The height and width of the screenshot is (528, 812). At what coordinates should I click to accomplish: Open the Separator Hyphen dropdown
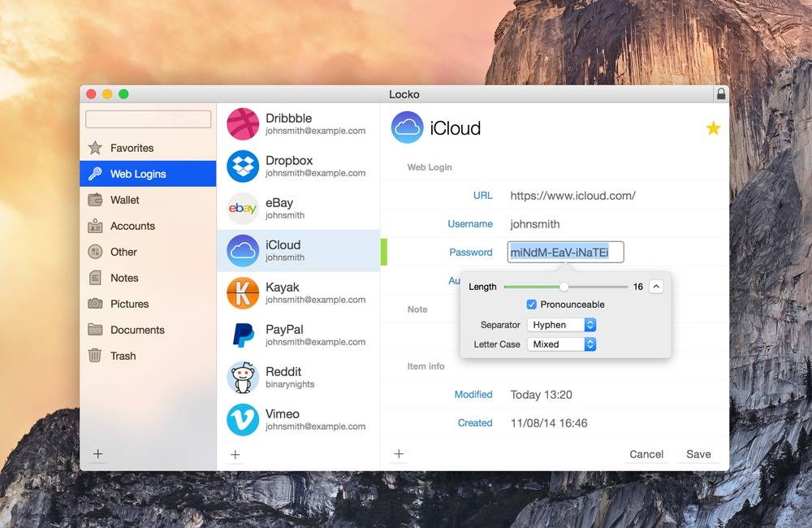[561, 325]
